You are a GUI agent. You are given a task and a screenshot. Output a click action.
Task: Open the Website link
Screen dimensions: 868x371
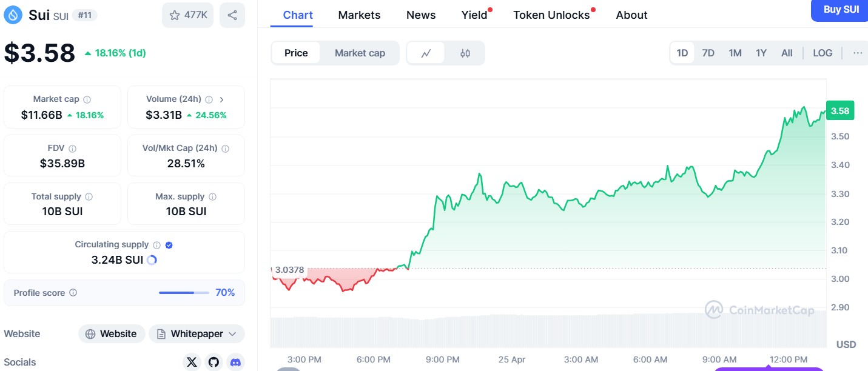[112, 334]
